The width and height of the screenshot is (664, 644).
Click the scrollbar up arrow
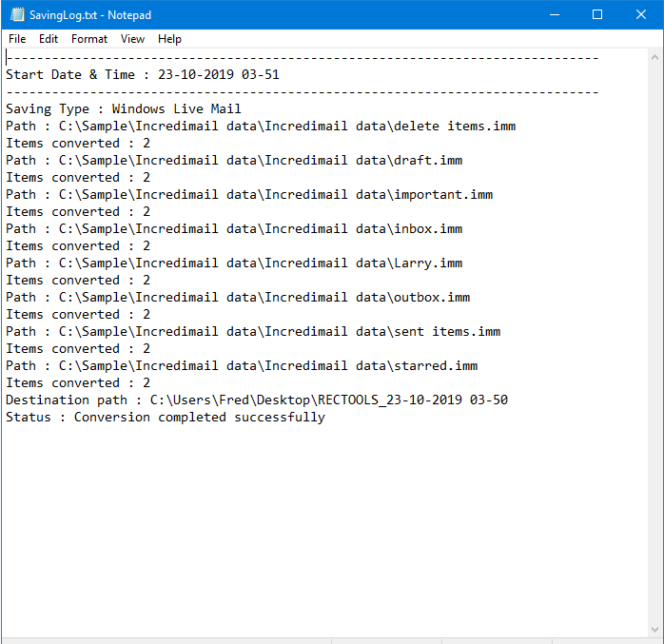coord(654,57)
